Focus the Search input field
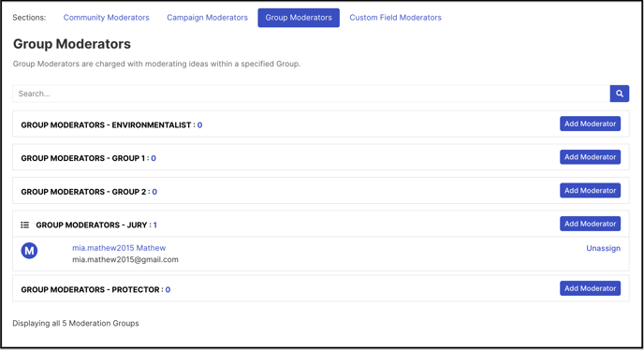Viewport: 644px width, 350px height. [311, 94]
